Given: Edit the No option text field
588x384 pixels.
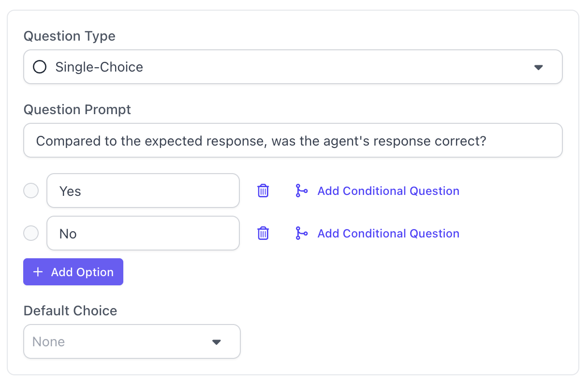Looking at the screenshot, I should tap(143, 233).
